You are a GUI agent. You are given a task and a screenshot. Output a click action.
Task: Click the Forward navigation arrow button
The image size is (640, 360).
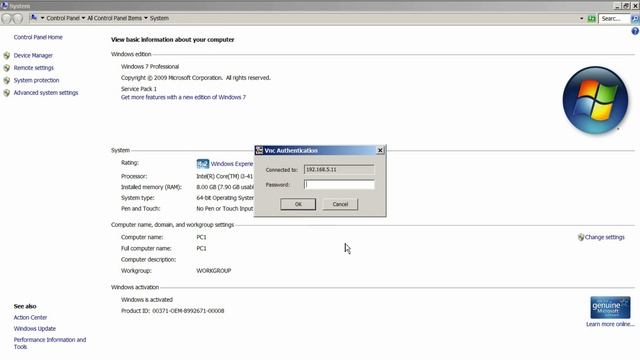[18, 18]
